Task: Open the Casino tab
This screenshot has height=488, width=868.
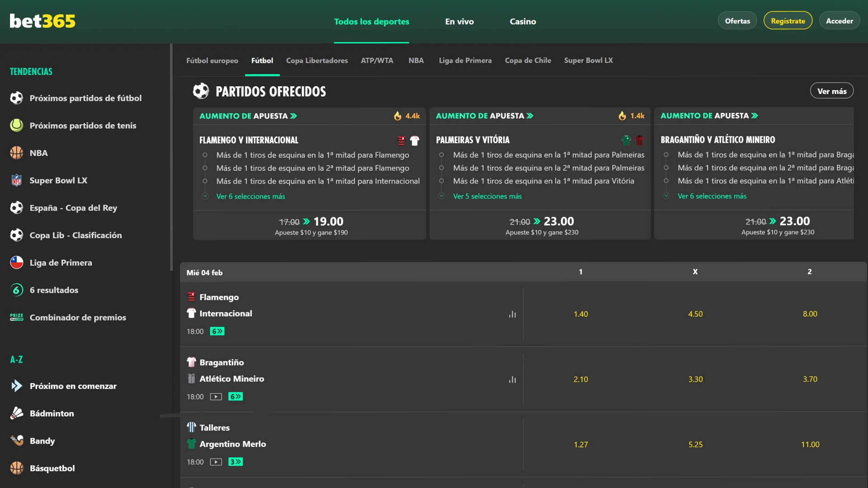Action: pyautogui.click(x=523, y=22)
